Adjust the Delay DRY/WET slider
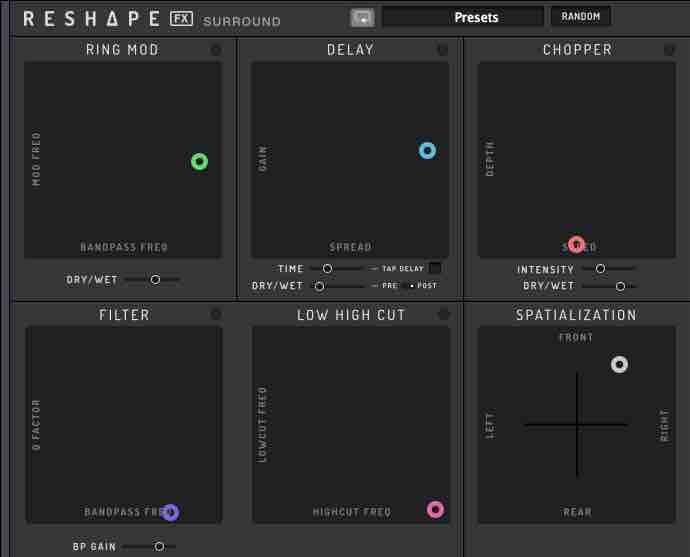The width and height of the screenshot is (690, 557). pyautogui.click(x=339, y=286)
